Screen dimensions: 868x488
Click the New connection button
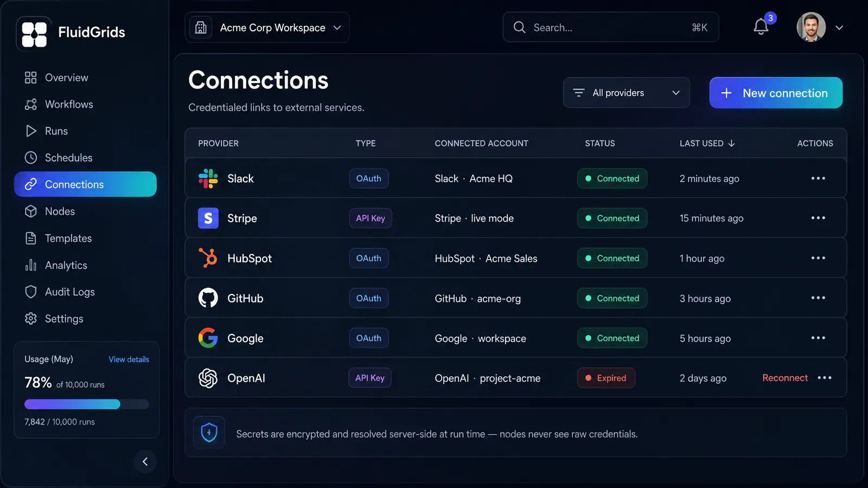click(x=776, y=93)
